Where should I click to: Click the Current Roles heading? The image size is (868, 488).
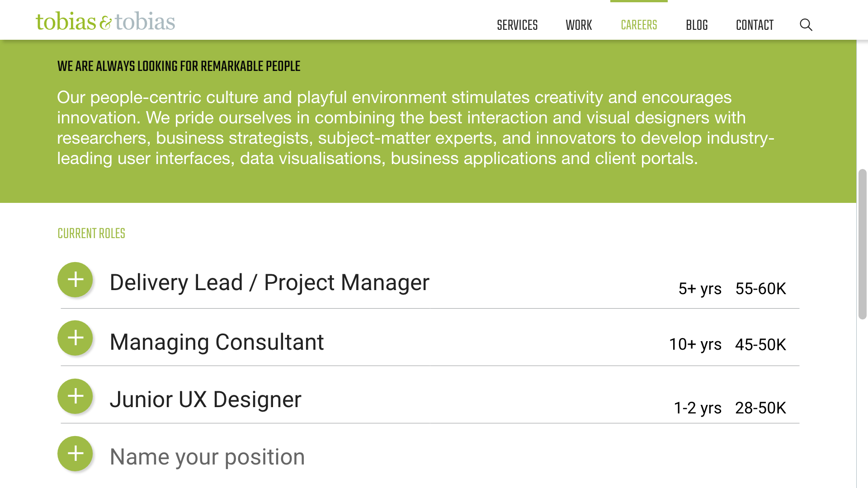pos(91,234)
